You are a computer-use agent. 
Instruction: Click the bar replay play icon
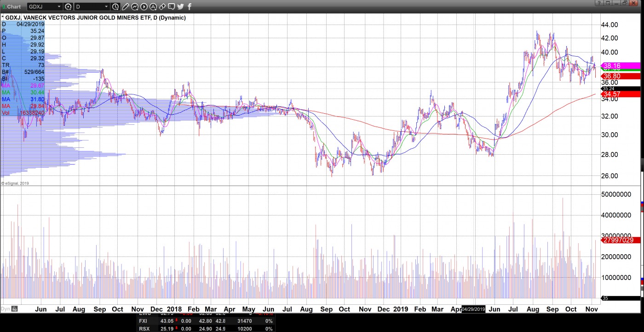click(x=144, y=7)
